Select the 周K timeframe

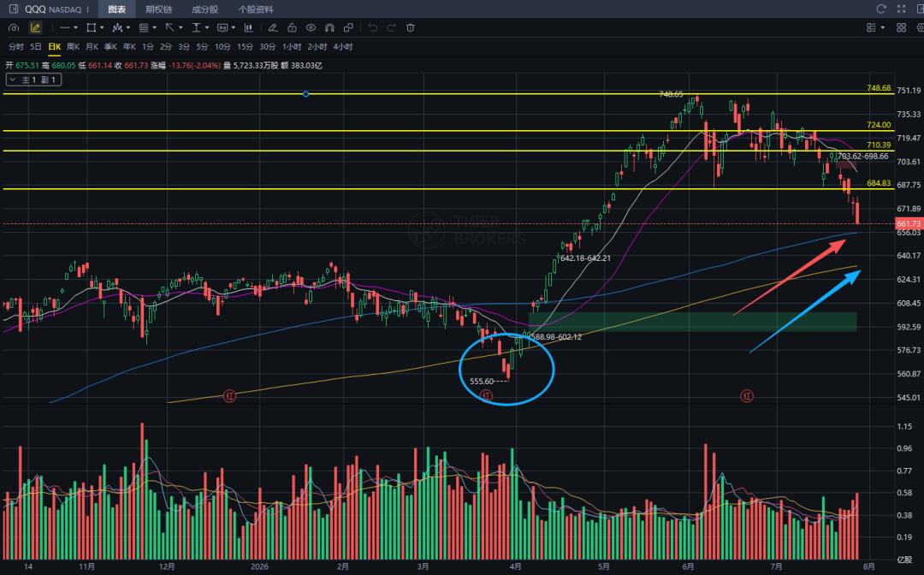(x=73, y=46)
